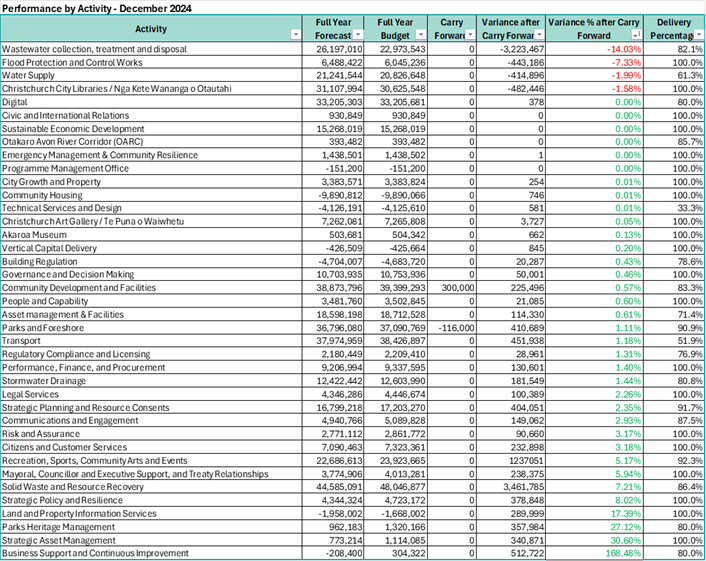This screenshot has height=561, width=706.
Task: Select the Performance by Activity title cell
Action: pos(98,8)
